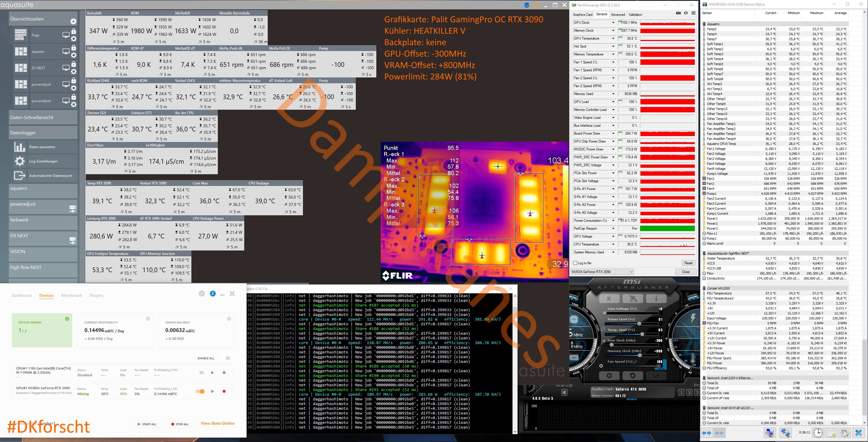Select Afterburner profile slot 1
Viewport: 868px width, 442px height.
click(x=681, y=392)
